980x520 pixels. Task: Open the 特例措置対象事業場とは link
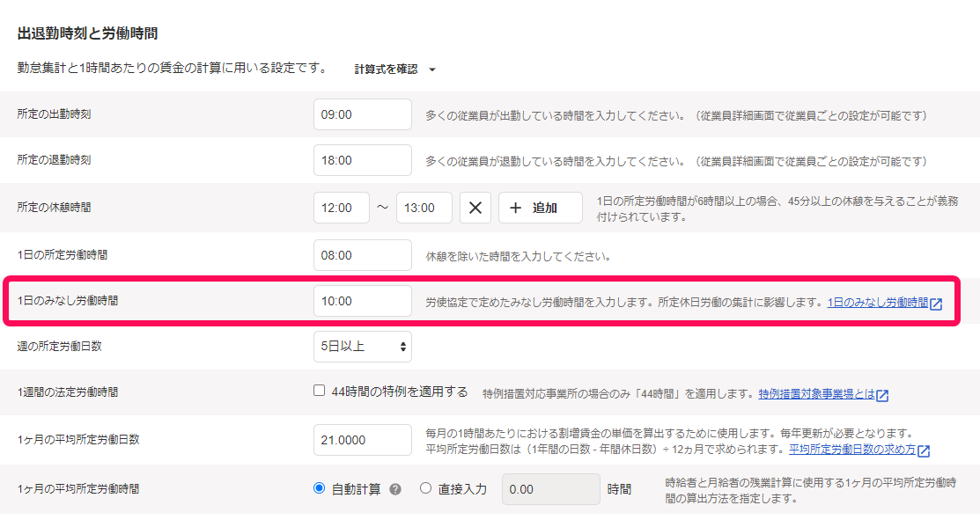pyautogui.click(x=823, y=394)
